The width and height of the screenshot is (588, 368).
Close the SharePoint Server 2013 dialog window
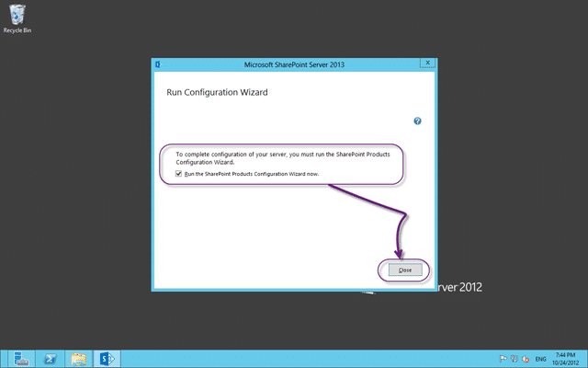pos(427,63)
